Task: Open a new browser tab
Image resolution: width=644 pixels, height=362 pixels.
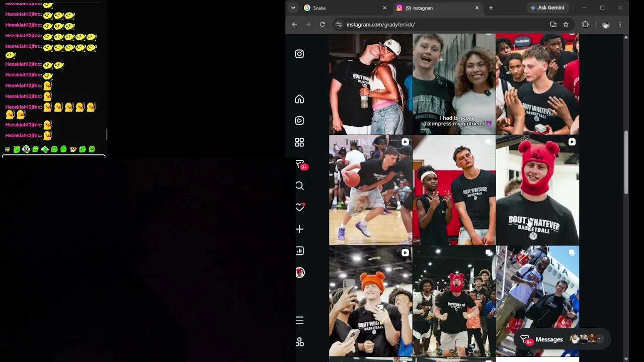Action: [491, 8]
